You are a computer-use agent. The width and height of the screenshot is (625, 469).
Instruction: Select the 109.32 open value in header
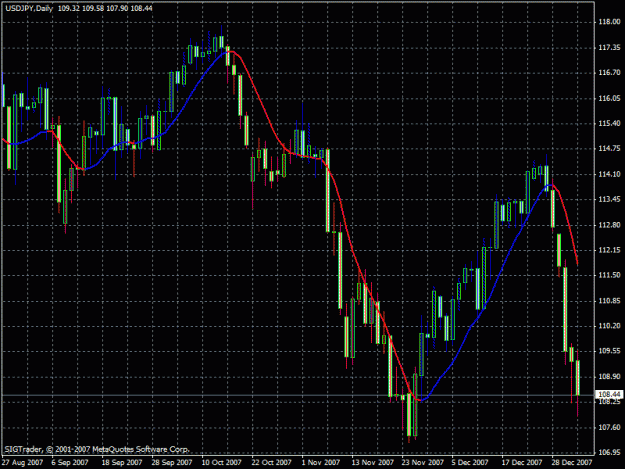69,8
